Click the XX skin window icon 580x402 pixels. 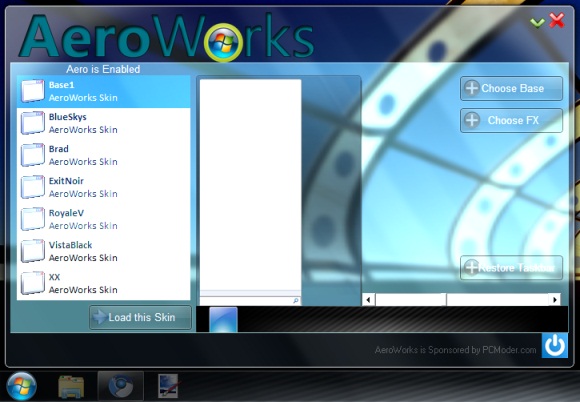tap(33, 283)
